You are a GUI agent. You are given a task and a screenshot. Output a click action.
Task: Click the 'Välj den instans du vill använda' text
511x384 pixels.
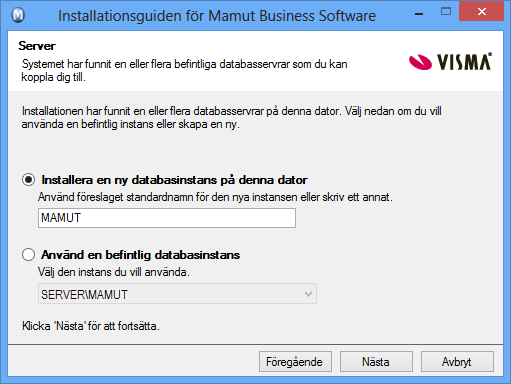point(114,272)
